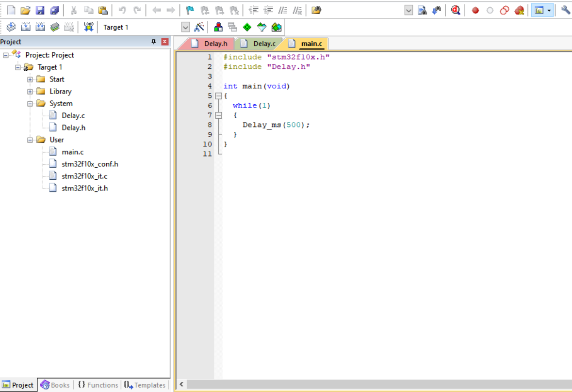
Task: Insert a bookmark with the flag icon
Action: (x=190, y=10)
